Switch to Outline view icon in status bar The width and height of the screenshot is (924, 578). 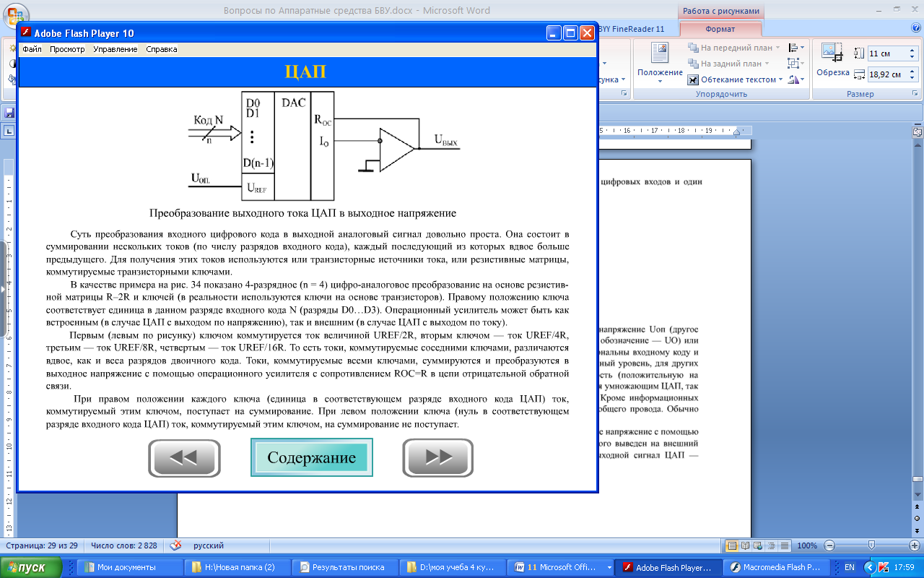tap(770, 545)
